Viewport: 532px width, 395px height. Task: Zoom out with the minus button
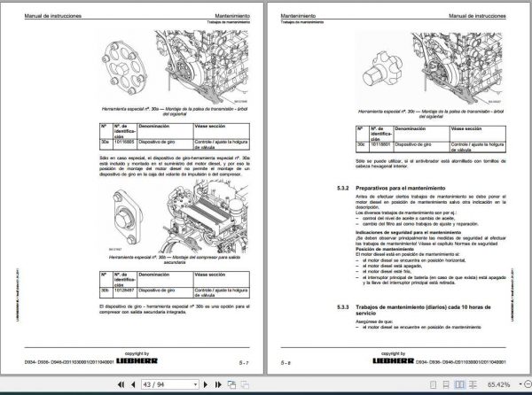click(x=528, y=384)
